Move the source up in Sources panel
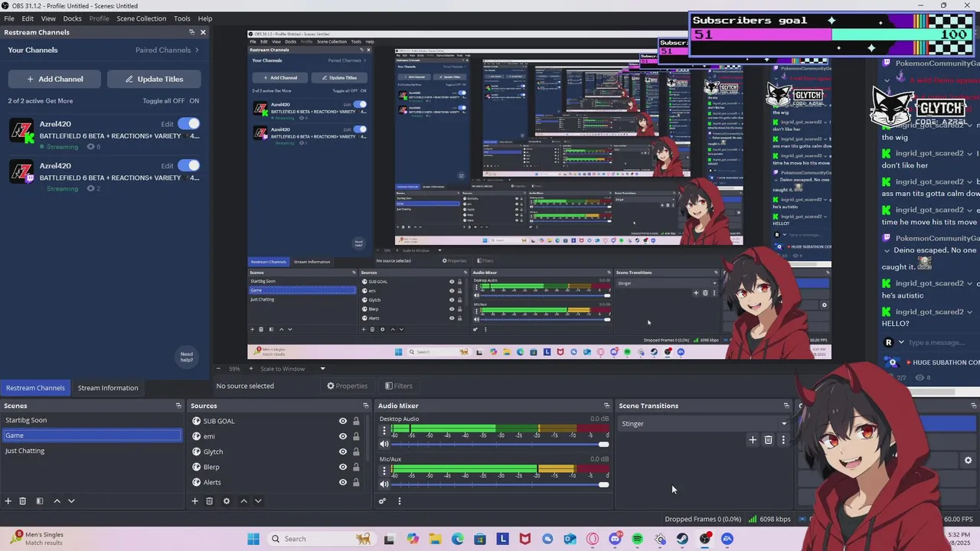Screen dimensions: 980x551 point(243,501)
